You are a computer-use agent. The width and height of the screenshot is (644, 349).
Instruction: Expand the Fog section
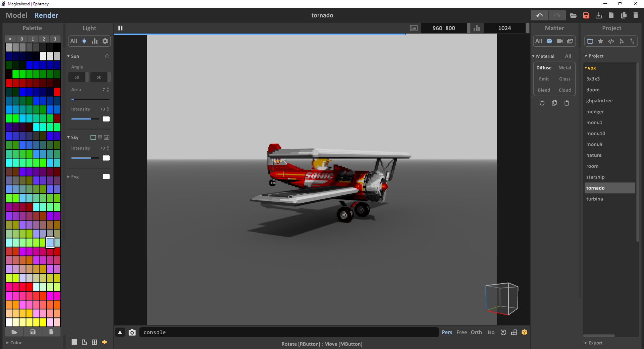69,177
